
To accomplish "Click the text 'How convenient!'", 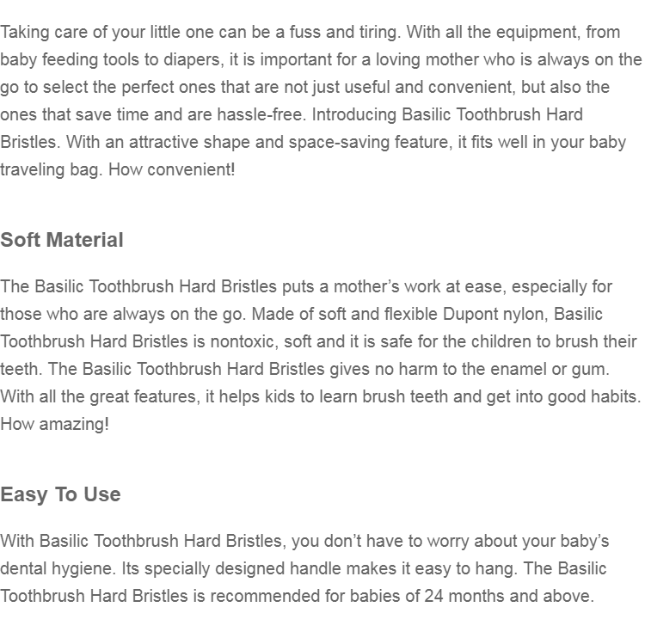I will point(171,169).
